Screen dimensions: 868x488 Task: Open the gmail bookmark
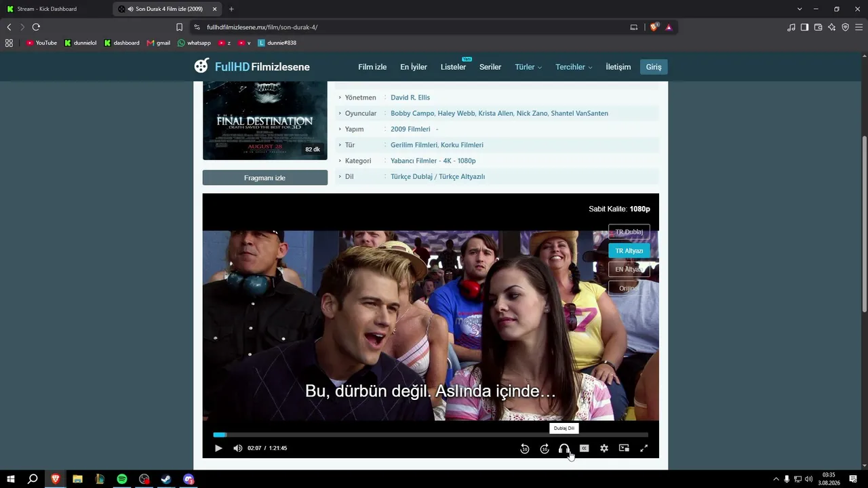click(159, 43)
